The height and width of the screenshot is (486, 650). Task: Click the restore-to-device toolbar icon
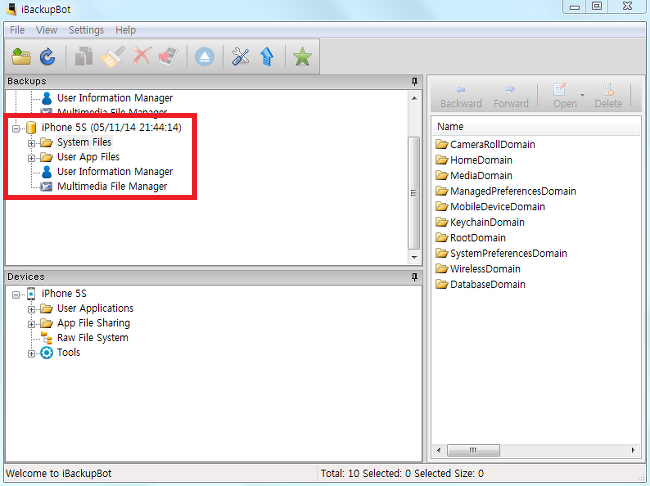[168, 57]
